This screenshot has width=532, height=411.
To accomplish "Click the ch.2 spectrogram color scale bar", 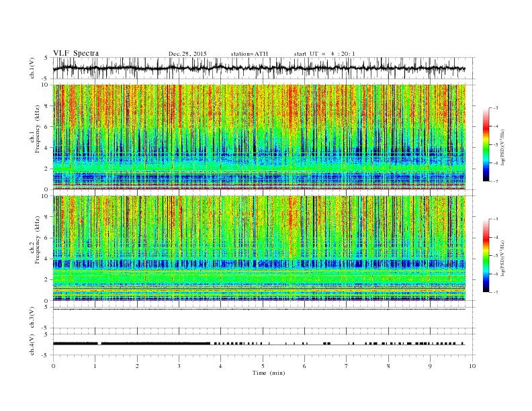I will point(486,256).
